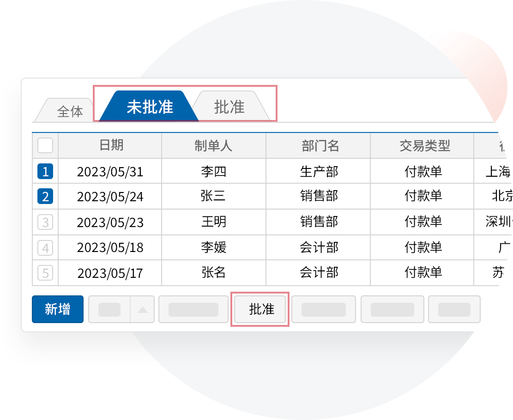Click the 交易类型 column header
Viewport: 513px width, 420px height.
[423, 146]
